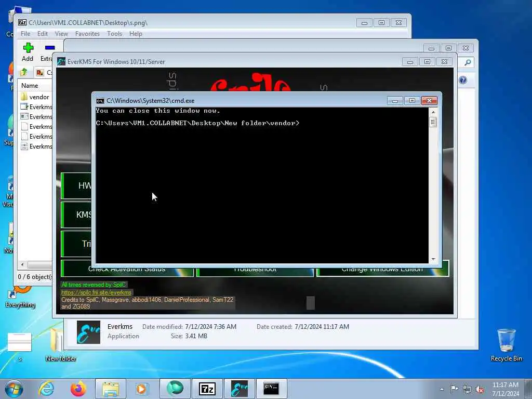Click the Extract button in 7-Zip toolbar

47,52
